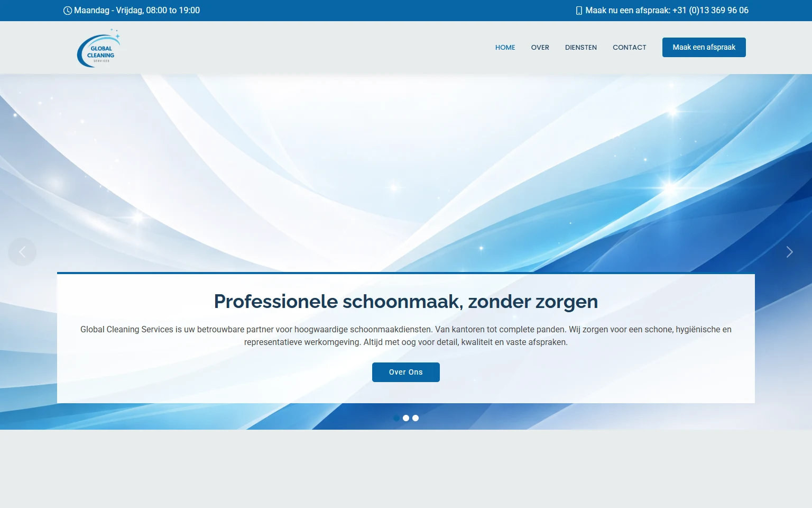
Task: Open the HOME menu item
Action: [505, 47]
